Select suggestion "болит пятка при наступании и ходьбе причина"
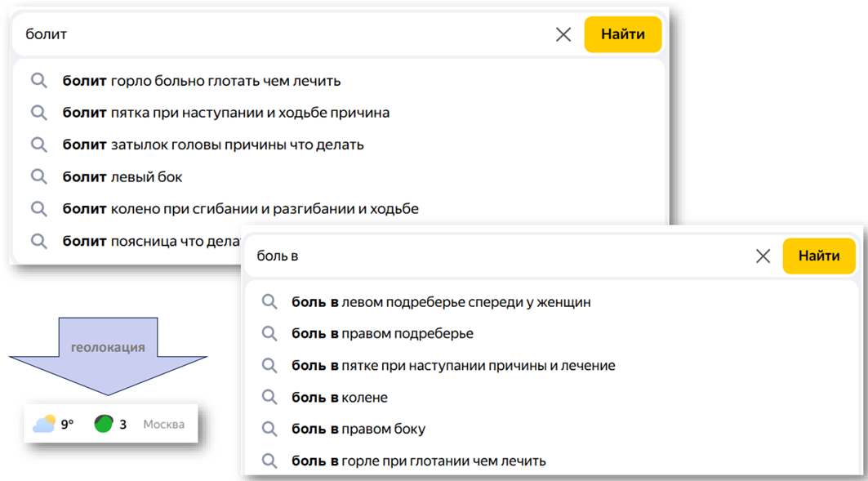The width and height of the screenshot is (868, 481). click(x=226, y=113)
